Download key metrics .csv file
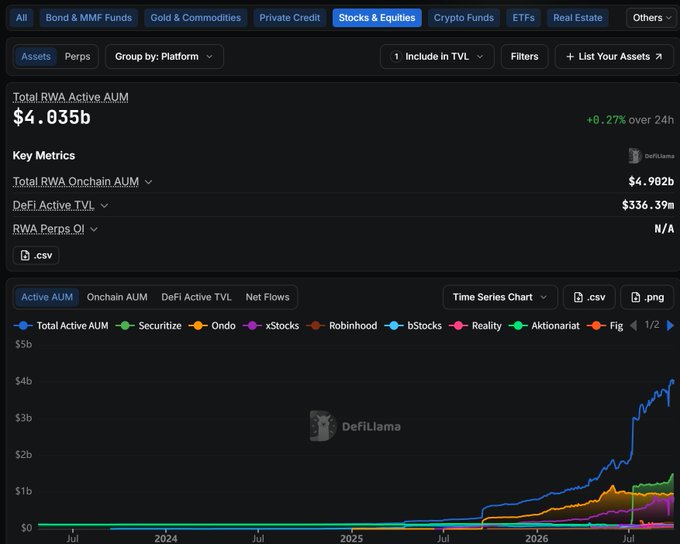The image size is (680, 544). point(36,255)
